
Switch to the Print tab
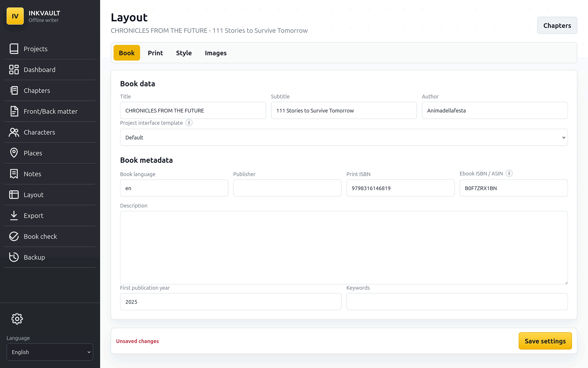point(155,53)
